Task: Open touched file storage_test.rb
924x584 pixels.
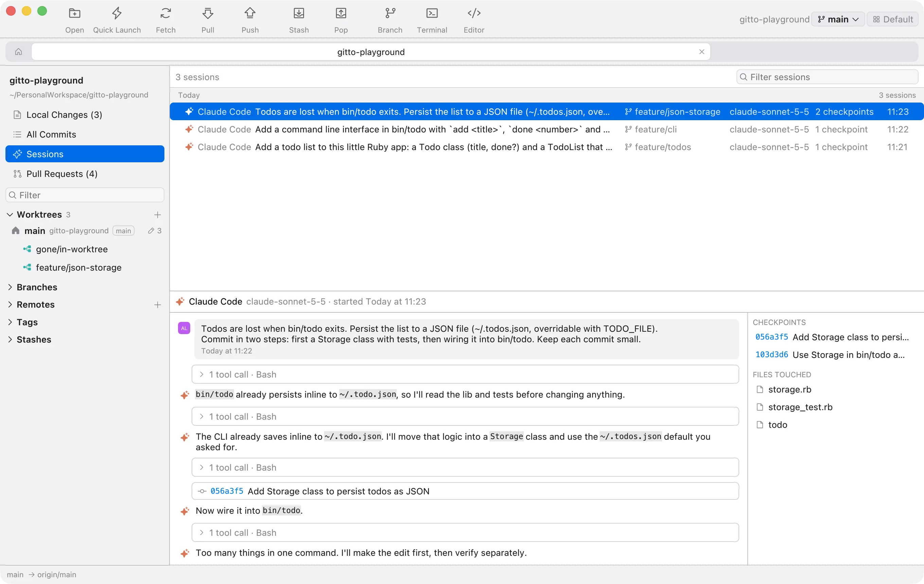Action: [794, 407]
